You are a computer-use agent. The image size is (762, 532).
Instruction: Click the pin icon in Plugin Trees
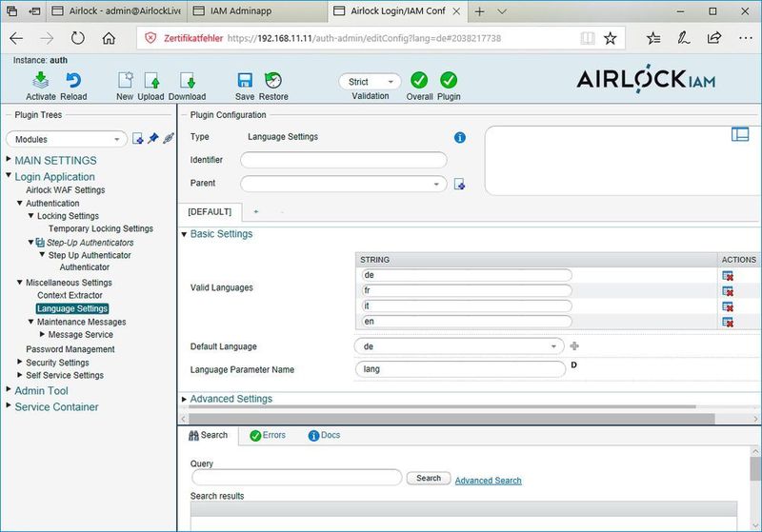[153, 138]
